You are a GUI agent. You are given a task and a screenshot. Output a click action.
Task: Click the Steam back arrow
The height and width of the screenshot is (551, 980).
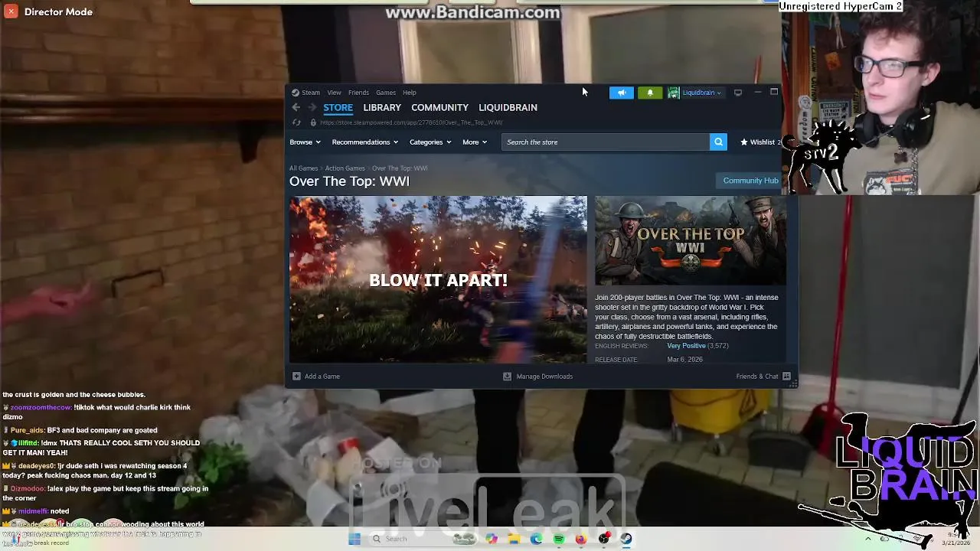point(296,108)
